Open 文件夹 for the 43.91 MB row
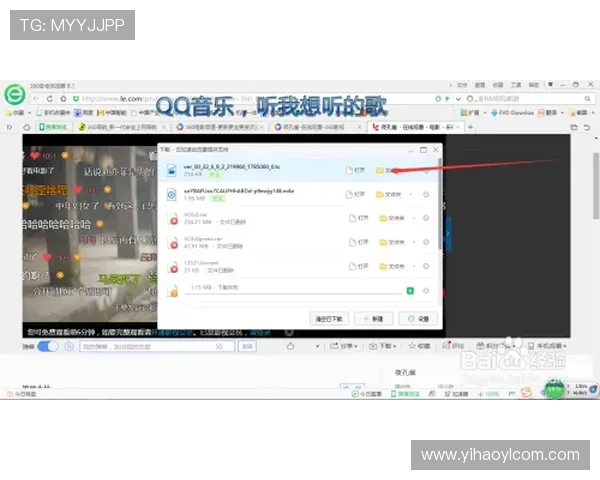 point(392,242)
